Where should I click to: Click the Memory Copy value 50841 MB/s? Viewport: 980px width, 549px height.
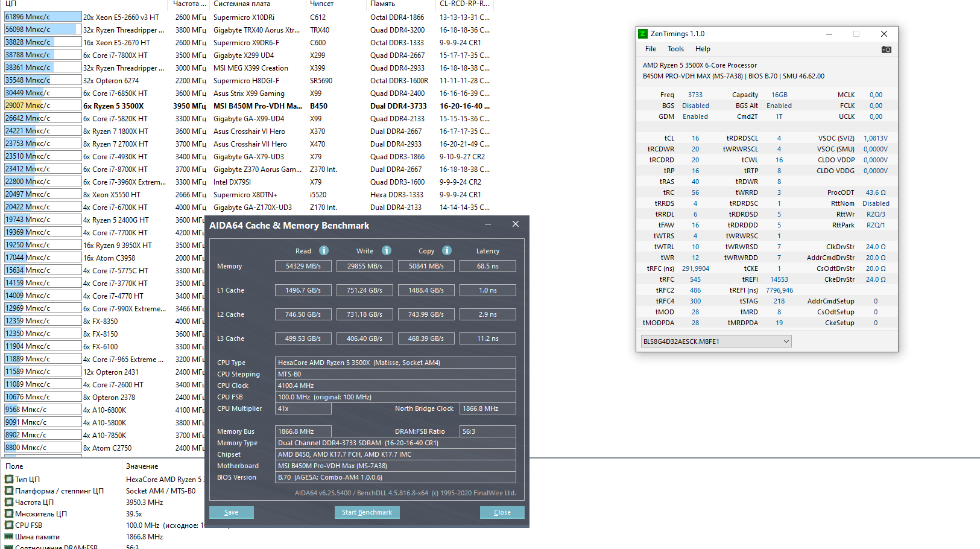click(x=426, y=266)
